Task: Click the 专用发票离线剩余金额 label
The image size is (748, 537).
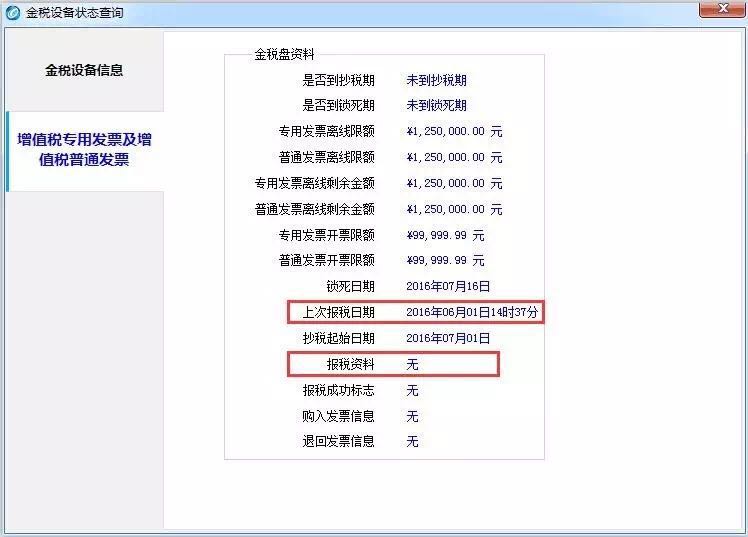Action: (x=314, y=184)
